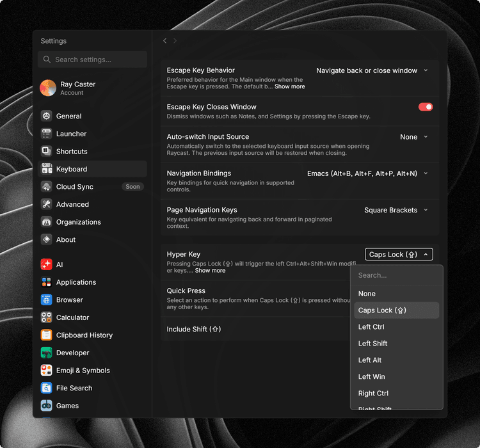The width and height of the screenshot is (480, 448).
Task: Show more of Hyper Key description
Action: 210,271
